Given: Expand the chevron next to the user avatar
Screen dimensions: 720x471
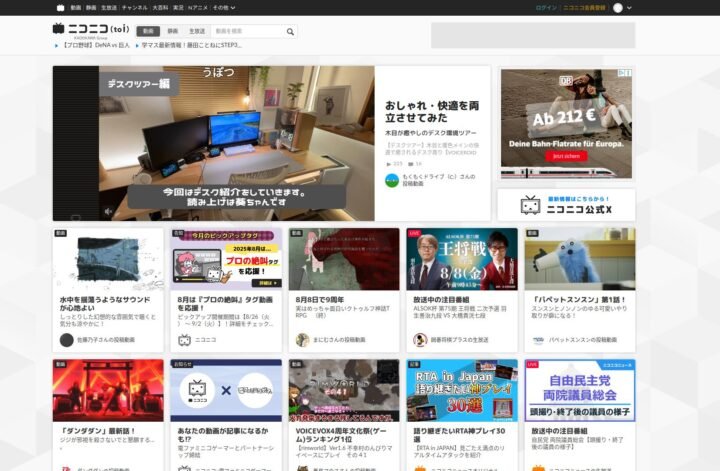Looking at the screenshot, I should 629,8.
